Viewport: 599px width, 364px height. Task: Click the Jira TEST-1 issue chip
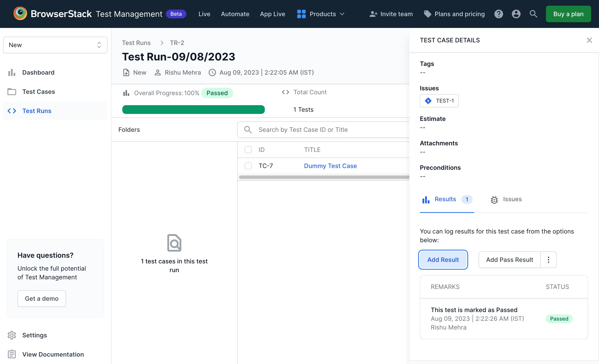(439, 101)
